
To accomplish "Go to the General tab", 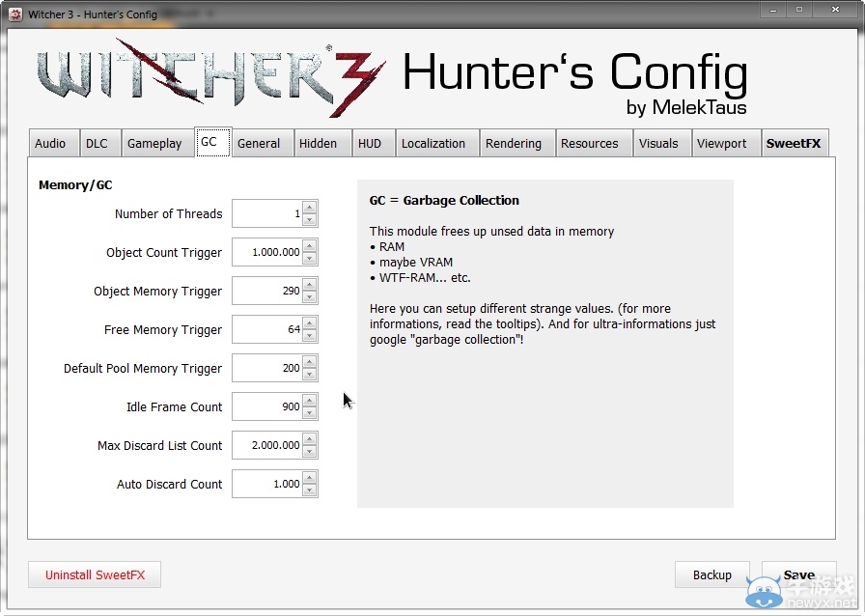I will (262, 144).
